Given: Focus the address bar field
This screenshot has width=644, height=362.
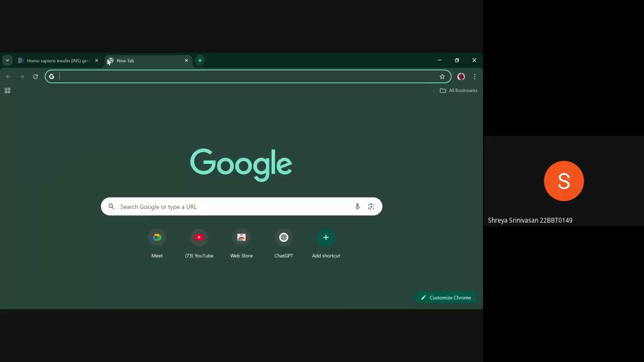Looking at the screenshot, I should (248, 76).
